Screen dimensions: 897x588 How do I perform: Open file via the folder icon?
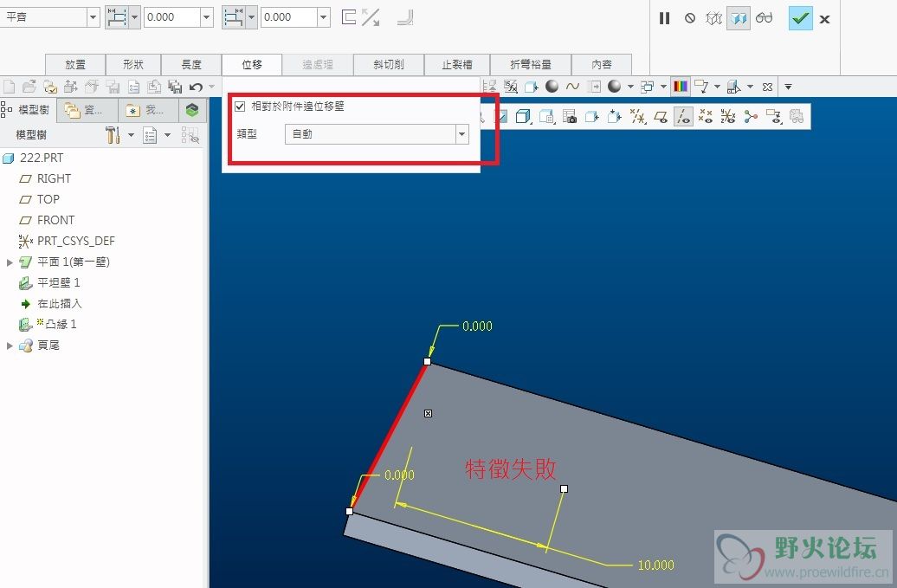point(29,87)
